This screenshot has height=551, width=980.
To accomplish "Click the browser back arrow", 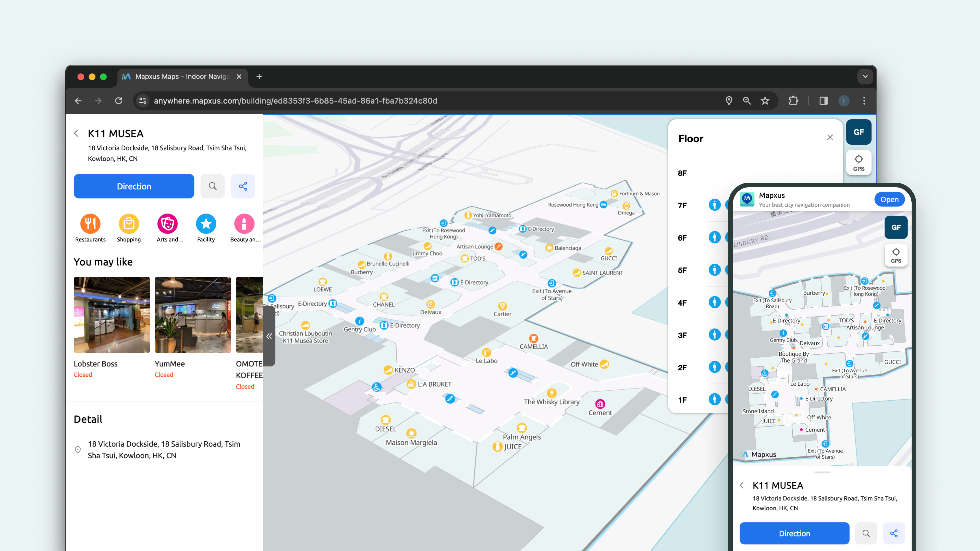I will (x=78, y=101).
